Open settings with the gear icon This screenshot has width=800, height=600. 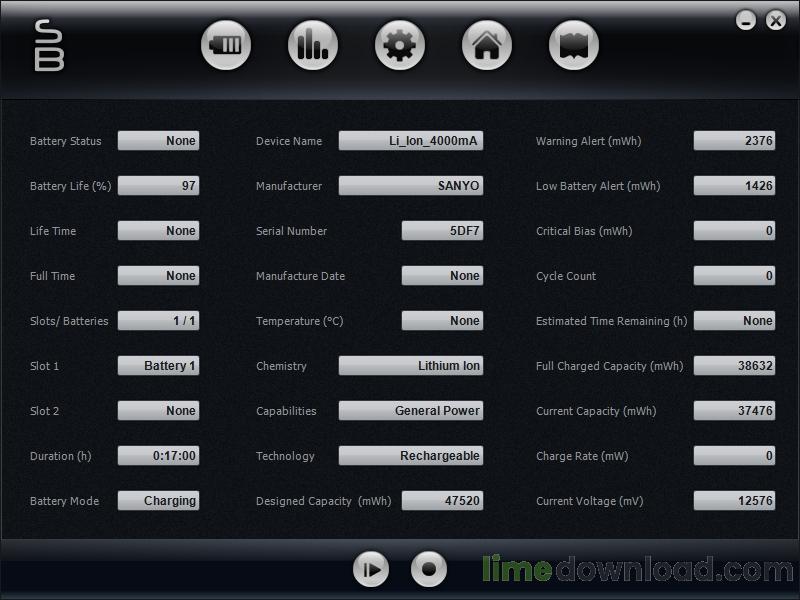pos(400,45)
